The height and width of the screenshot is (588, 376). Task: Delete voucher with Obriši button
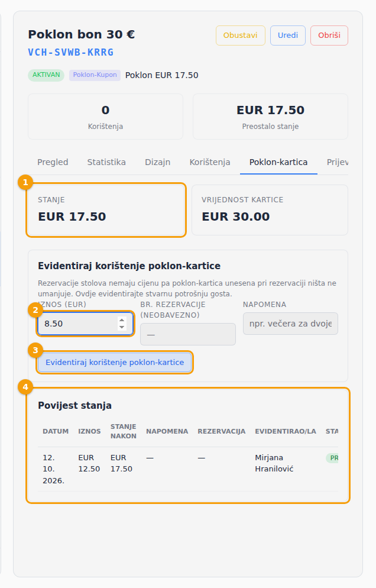coord(329,35)
